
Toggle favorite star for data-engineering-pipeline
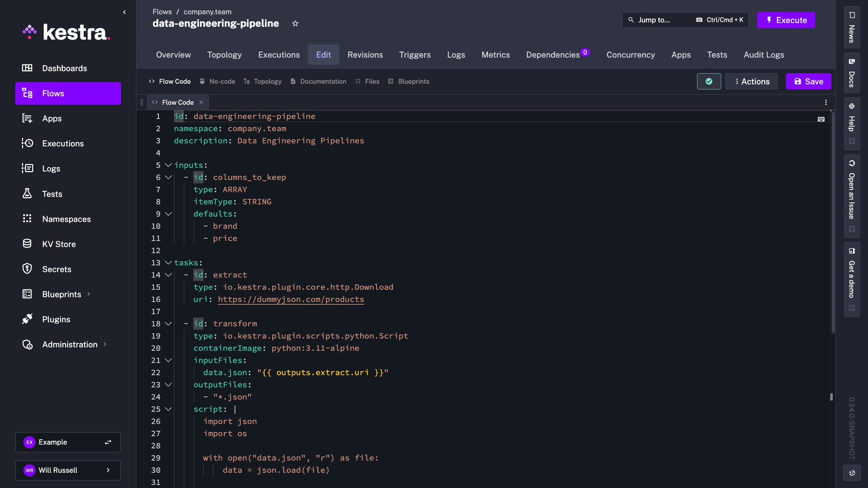coord(295,23)
